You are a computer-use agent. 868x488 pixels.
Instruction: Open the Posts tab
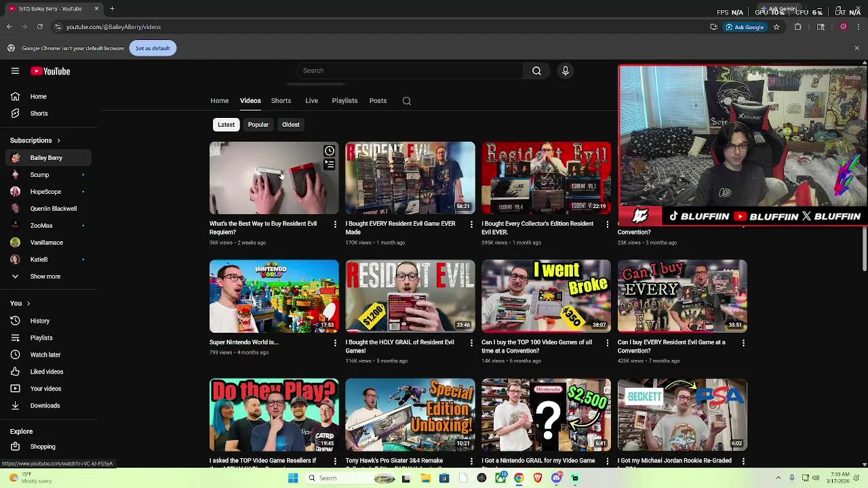tap(378, 101)
